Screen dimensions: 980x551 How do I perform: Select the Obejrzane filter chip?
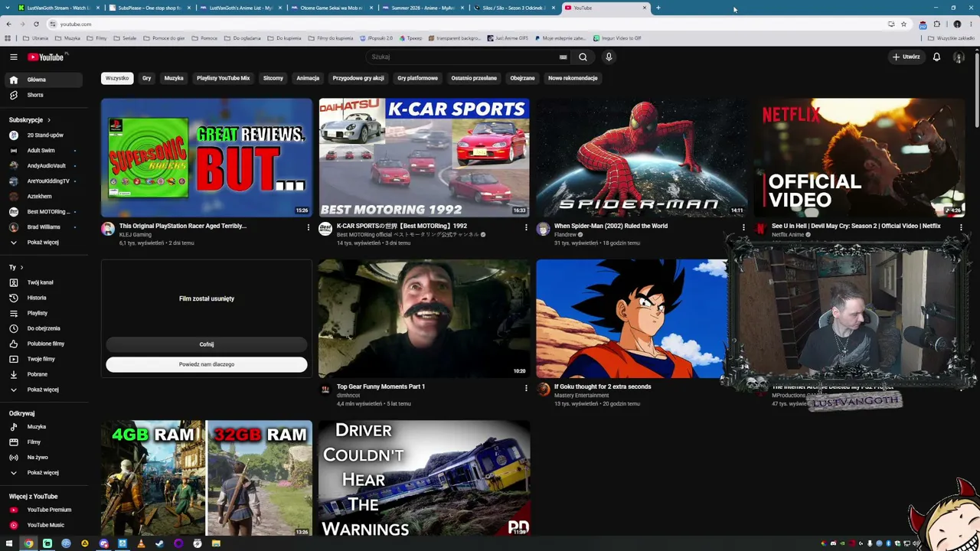point(522,78)
